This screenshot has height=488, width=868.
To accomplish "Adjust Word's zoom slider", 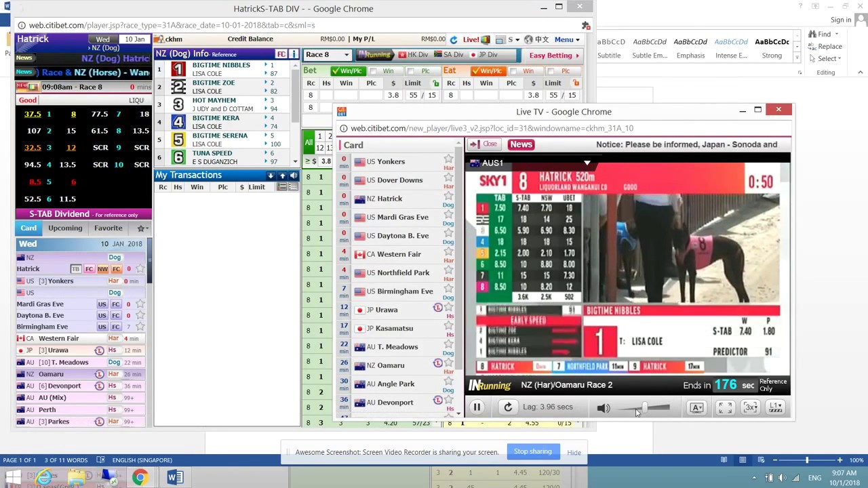I will (807, 460).
